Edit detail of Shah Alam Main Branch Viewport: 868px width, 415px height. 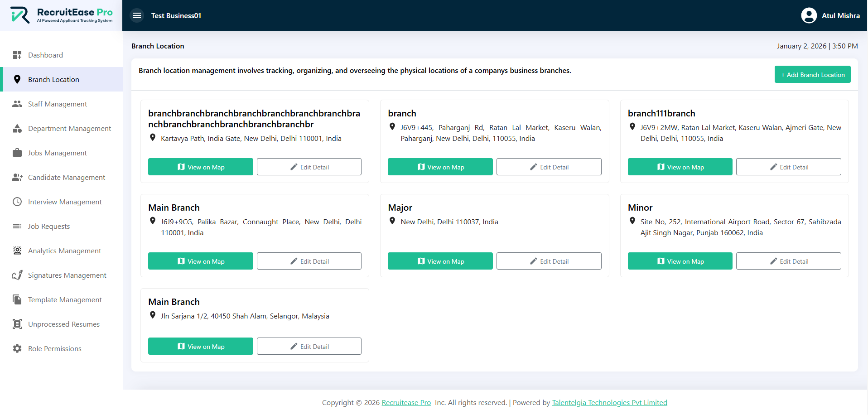(x=309, y=346)
